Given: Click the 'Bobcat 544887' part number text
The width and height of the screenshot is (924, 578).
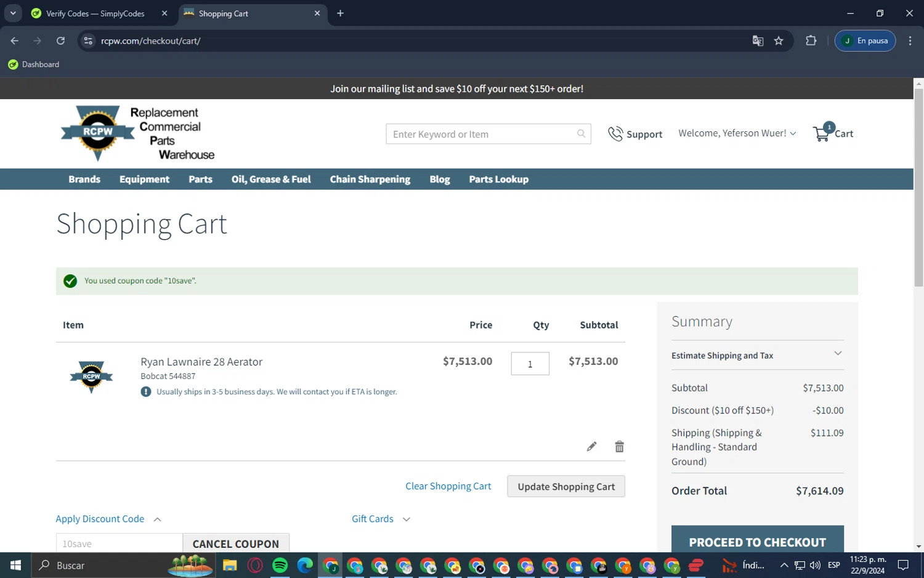Looking at the screenshot, I should 168,377.
